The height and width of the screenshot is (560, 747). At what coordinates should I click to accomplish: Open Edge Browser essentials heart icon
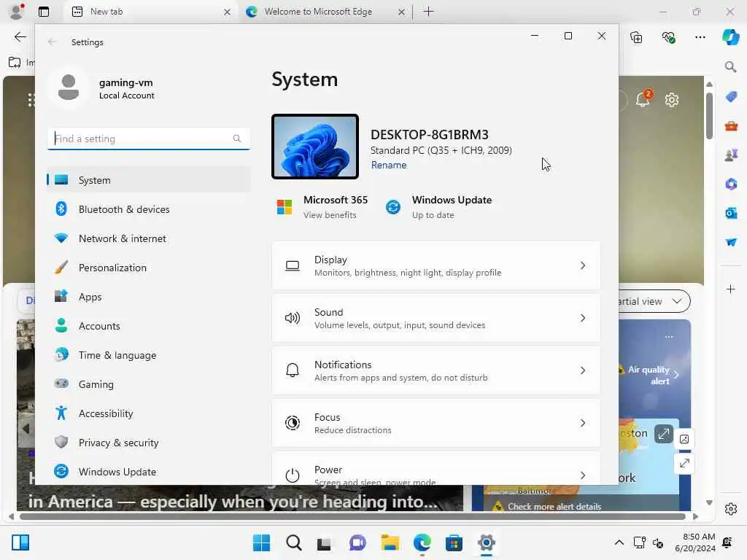tap(669, 37)
